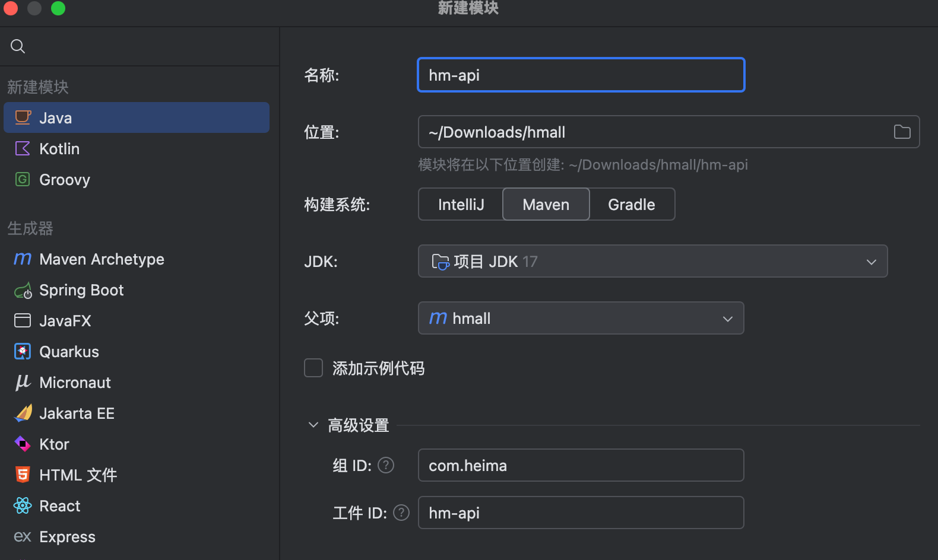
Task: Select Maven Archetype generator
Action: (x=137, y=259)
